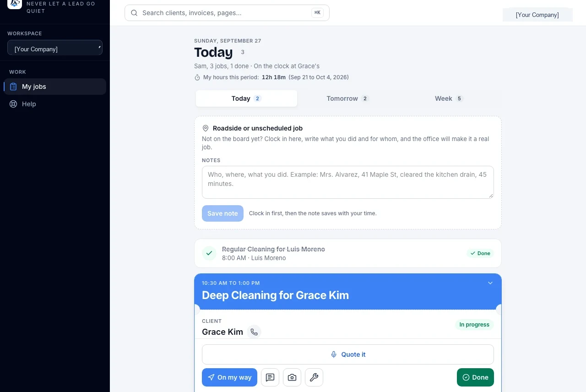Click the Save note button
Viewport: 586px width, 392px height.
(x=222, y=213)
